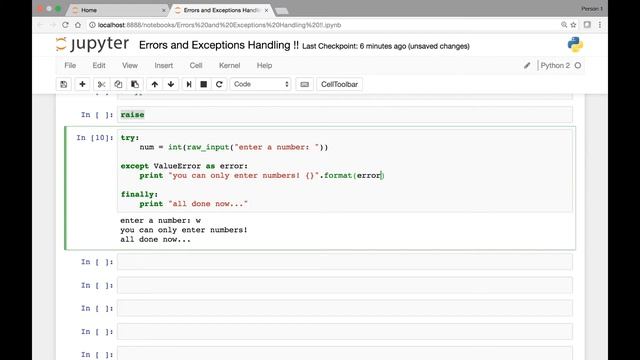The width and height of the screenshot is (640, 360).
Task: Restart the kernel icon
Action: [219, 84]
